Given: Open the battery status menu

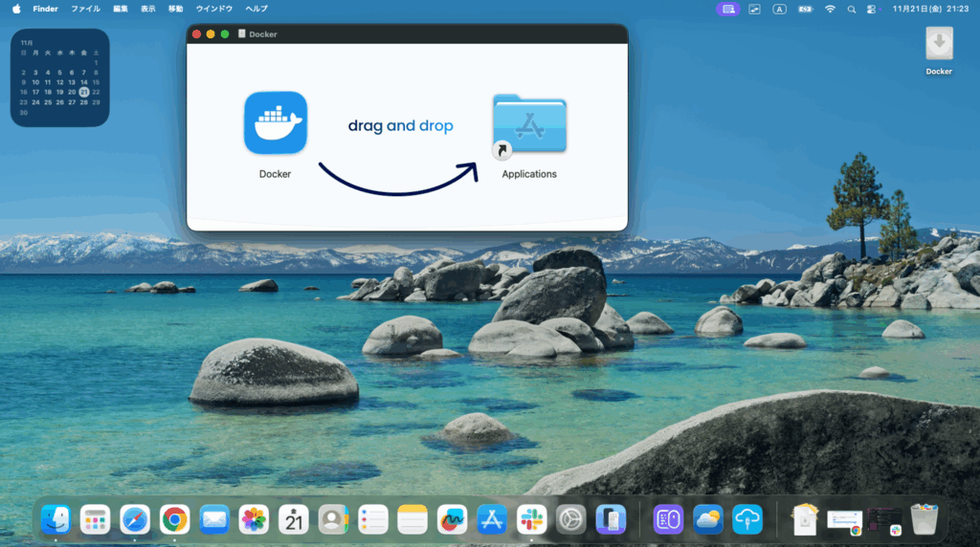Looking at the screenshot, I should point(805,9).
